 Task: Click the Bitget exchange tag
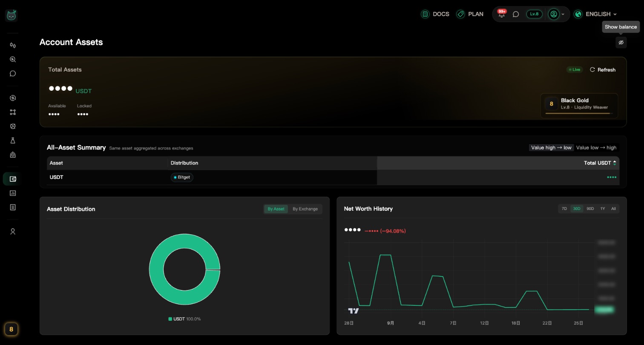(x=182, y=177)
